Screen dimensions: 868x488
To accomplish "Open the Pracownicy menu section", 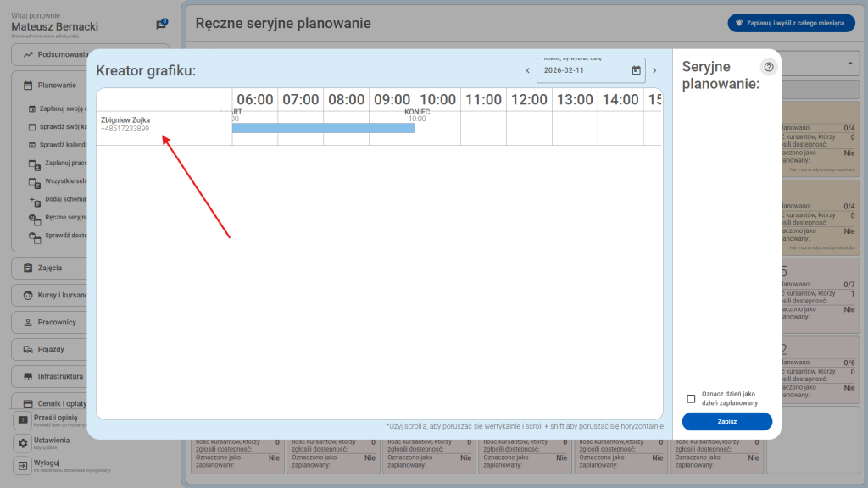I will coord(57,322).
